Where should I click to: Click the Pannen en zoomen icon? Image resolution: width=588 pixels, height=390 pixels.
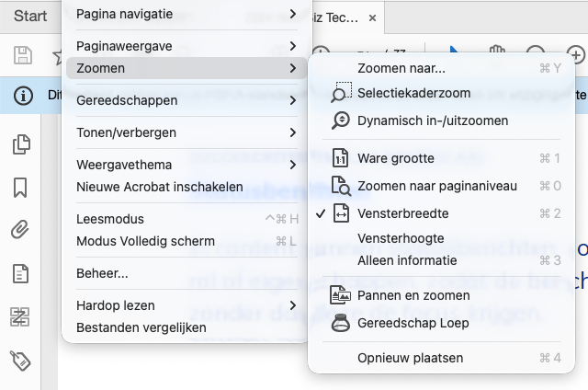(x=340, y=295)
